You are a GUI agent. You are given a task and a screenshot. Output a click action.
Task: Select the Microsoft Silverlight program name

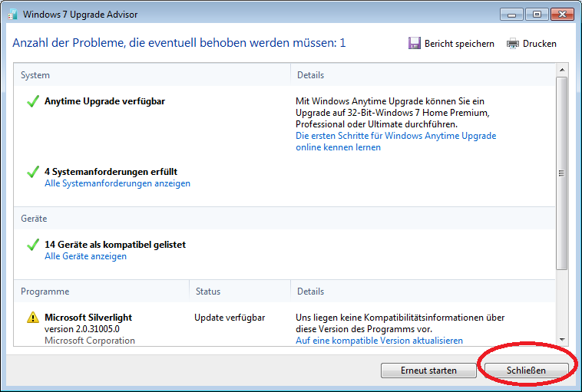88,318
